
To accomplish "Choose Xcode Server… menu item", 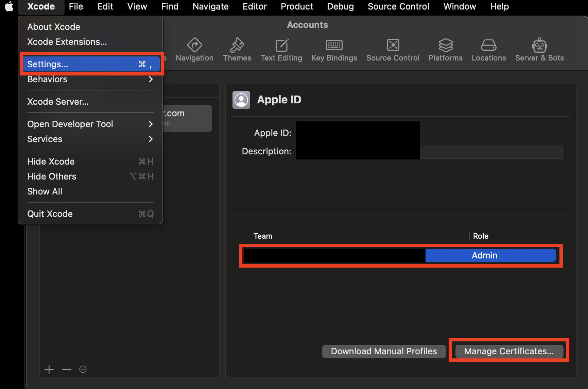I will tap(90, 102).
